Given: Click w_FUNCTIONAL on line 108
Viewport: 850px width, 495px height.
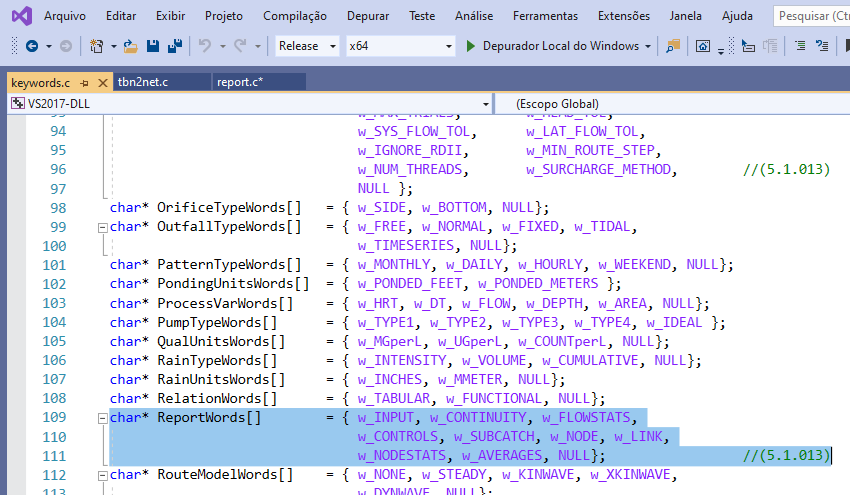Looking at the screenshot, I should coord(494,398).
